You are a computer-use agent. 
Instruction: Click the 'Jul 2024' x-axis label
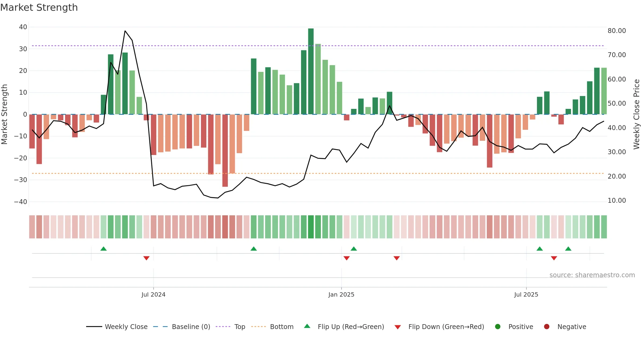[153, 294]
